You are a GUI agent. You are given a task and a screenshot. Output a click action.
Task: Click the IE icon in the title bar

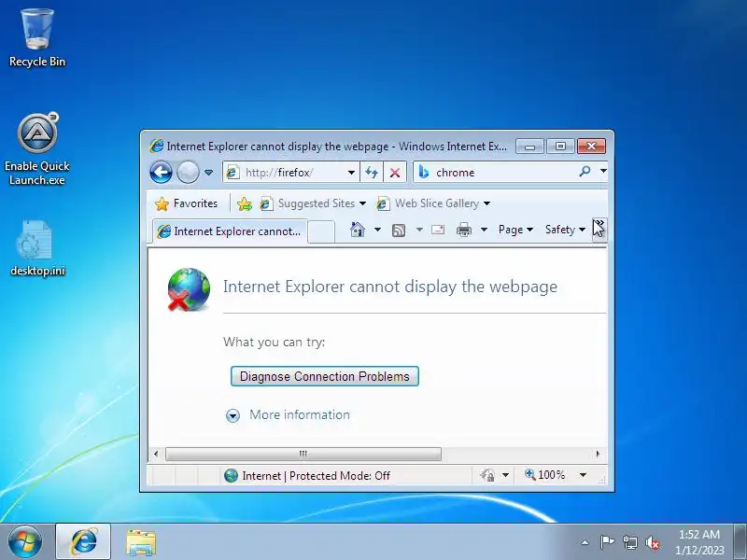(x=156, y=146)
